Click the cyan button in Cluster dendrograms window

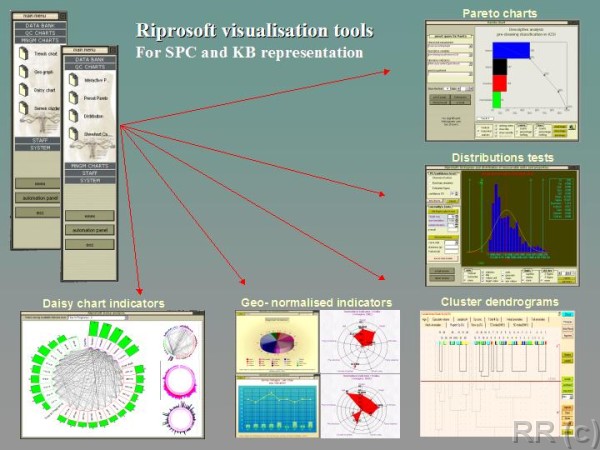pyautogui.click(x=568, y=315)
